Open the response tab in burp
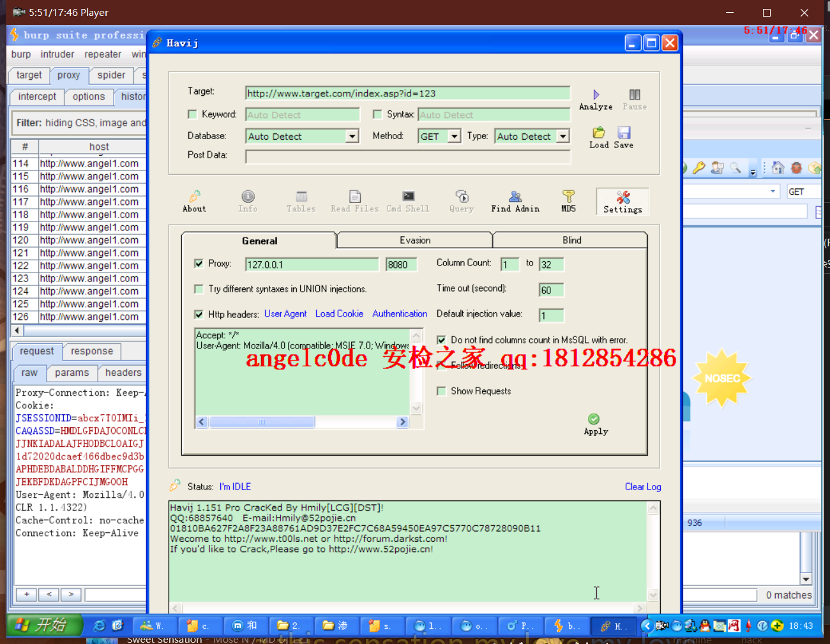830x644 pixels. click(92, 351)
